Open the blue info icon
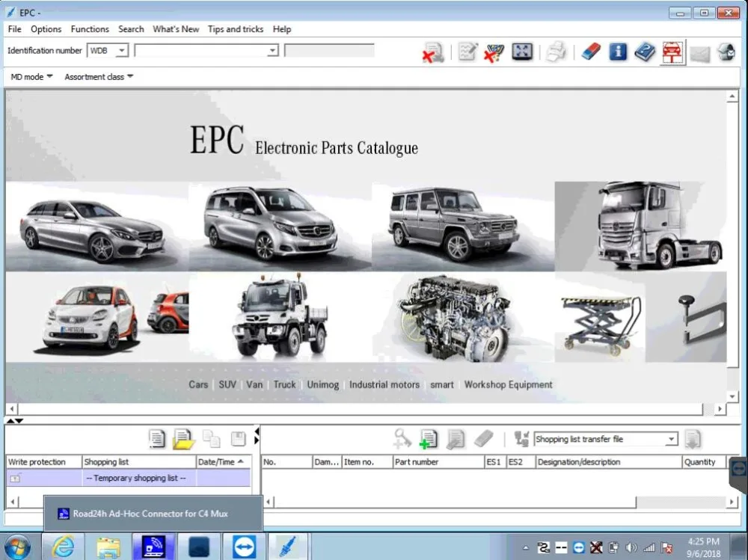 (x=618, y=52)
